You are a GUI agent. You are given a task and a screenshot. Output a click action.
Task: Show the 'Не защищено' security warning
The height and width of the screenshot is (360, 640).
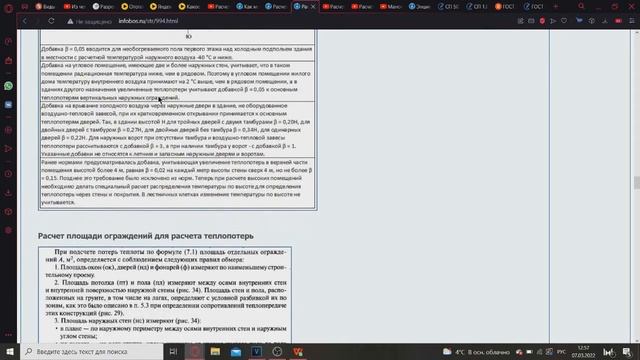[89, 21]
